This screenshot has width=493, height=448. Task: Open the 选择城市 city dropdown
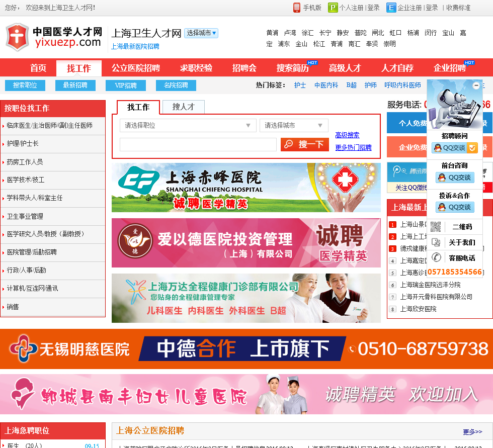point(201,33)
